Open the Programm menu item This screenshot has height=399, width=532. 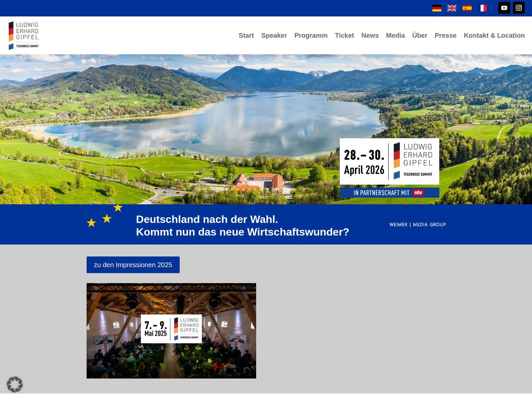311,35
